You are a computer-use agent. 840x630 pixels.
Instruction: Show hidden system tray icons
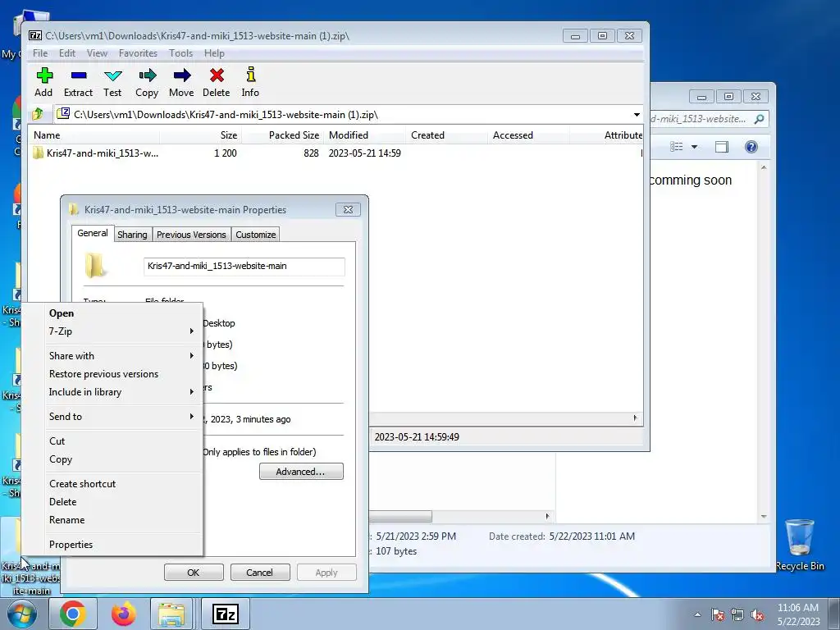[697, 614]
